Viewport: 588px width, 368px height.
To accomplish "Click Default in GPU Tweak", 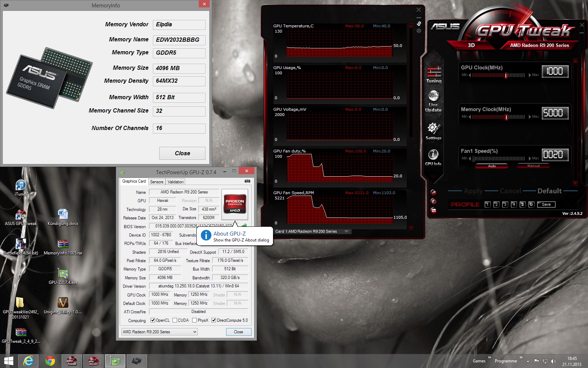I will 549,191.
